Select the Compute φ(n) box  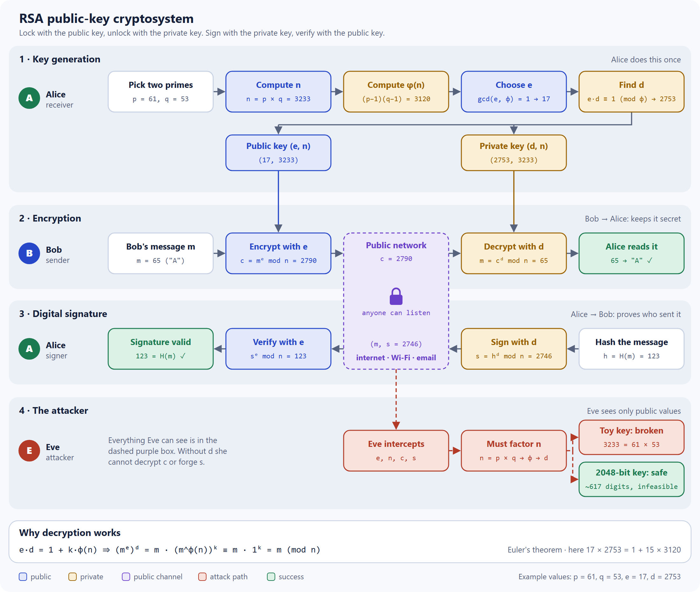click(396, 92)
